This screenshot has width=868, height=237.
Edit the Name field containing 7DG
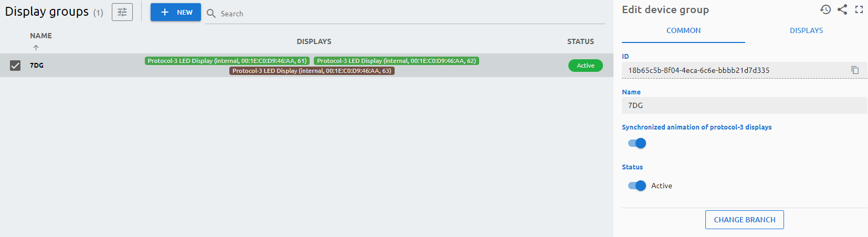pos(743,105)
